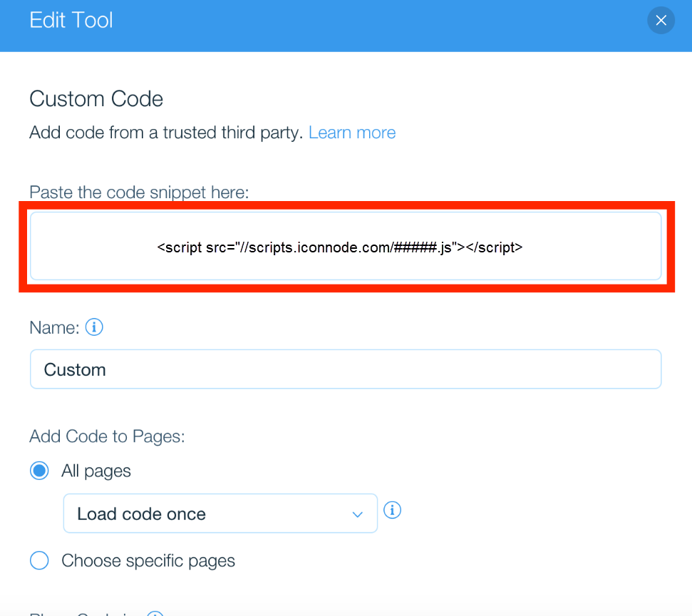Viewport: 692px width, 616px height.
Task: Click info icon beside Load code once dropdown
Action: [392, 510]
